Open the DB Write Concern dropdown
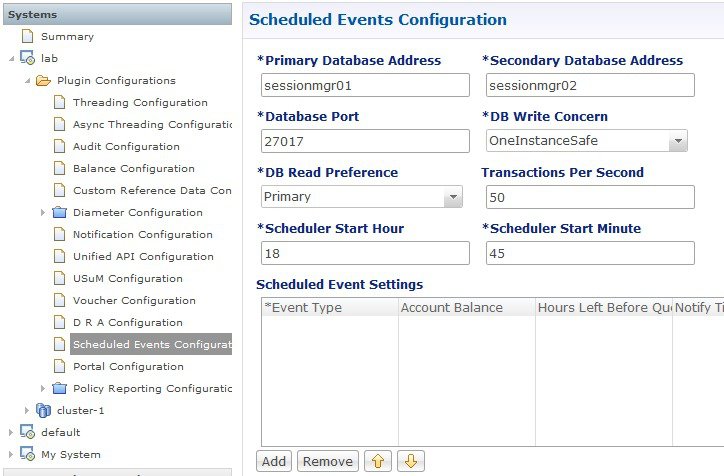Image resolution: width=724 pixels, height=476 pixels. pyautogui.click(x=678, y=141)
